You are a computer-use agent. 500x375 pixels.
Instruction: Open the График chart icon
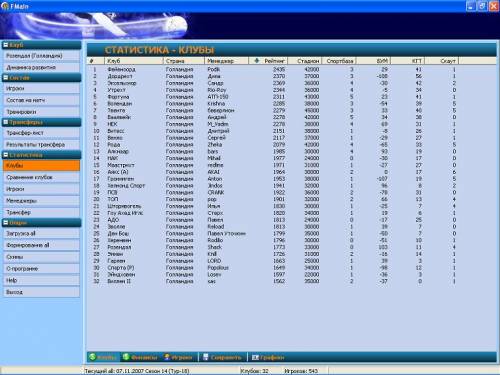tap(255, 357)
